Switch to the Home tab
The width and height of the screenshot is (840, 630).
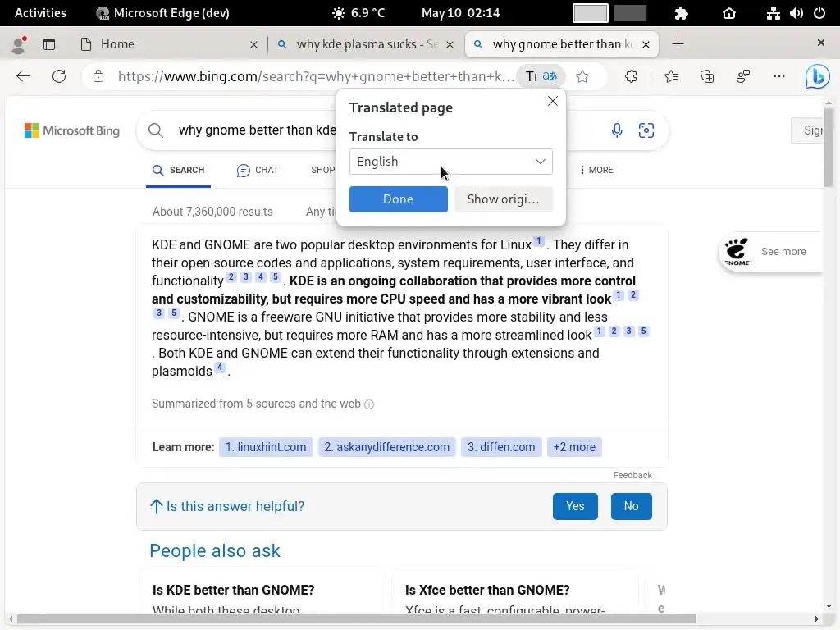point(168,44)
